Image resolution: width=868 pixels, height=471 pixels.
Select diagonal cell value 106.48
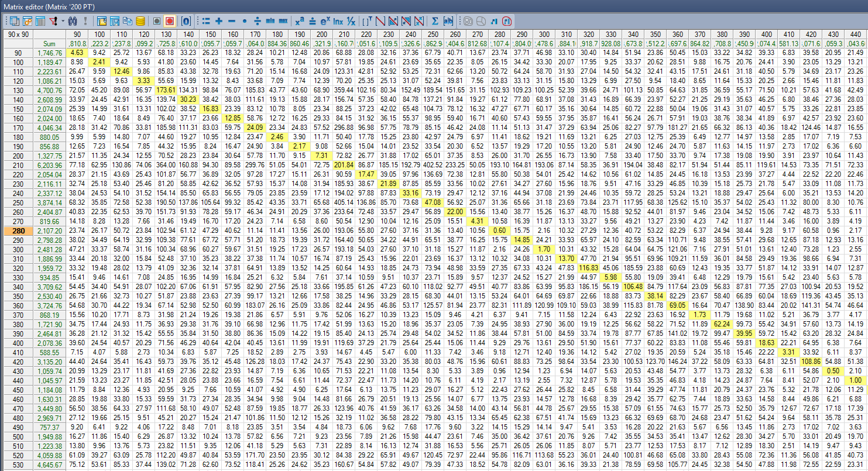[633, 286]
